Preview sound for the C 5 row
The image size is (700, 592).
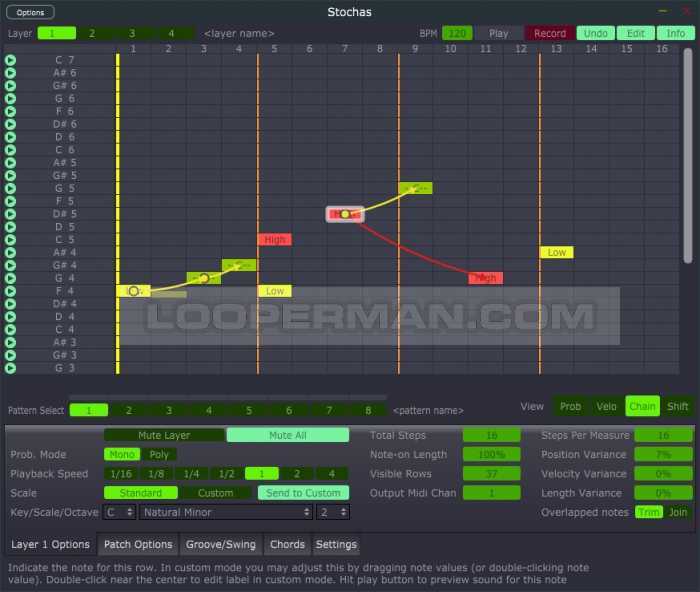pos(10,240)
